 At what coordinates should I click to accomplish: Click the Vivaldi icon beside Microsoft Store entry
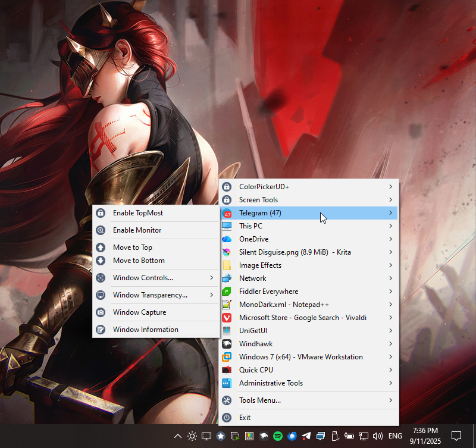pyautogui.click(x=227, y=318)
